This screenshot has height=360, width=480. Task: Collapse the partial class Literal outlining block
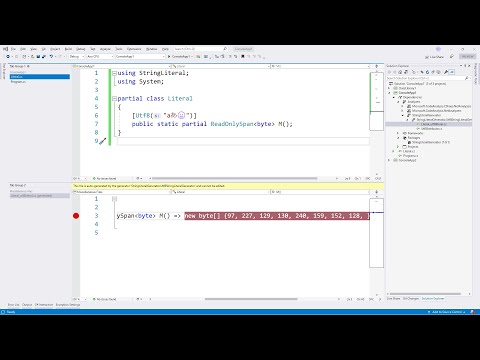pyautogui.click(x=114, y=98)
